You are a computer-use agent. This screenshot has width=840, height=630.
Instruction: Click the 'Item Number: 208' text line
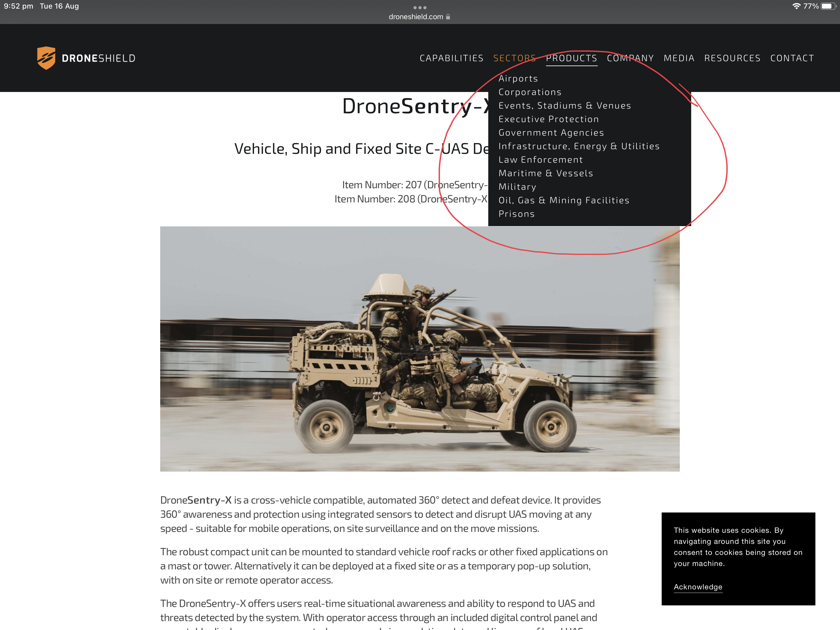[411, 199]
